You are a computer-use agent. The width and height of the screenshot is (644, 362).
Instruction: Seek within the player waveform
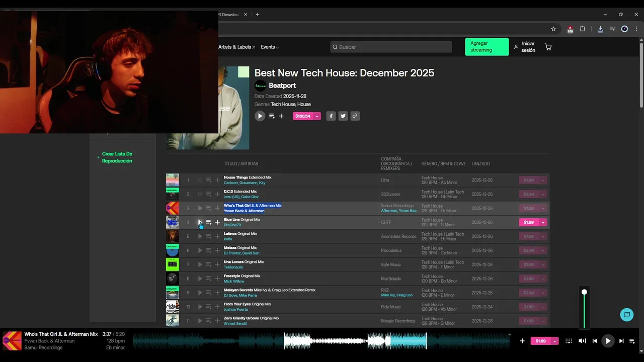[322, 341]
